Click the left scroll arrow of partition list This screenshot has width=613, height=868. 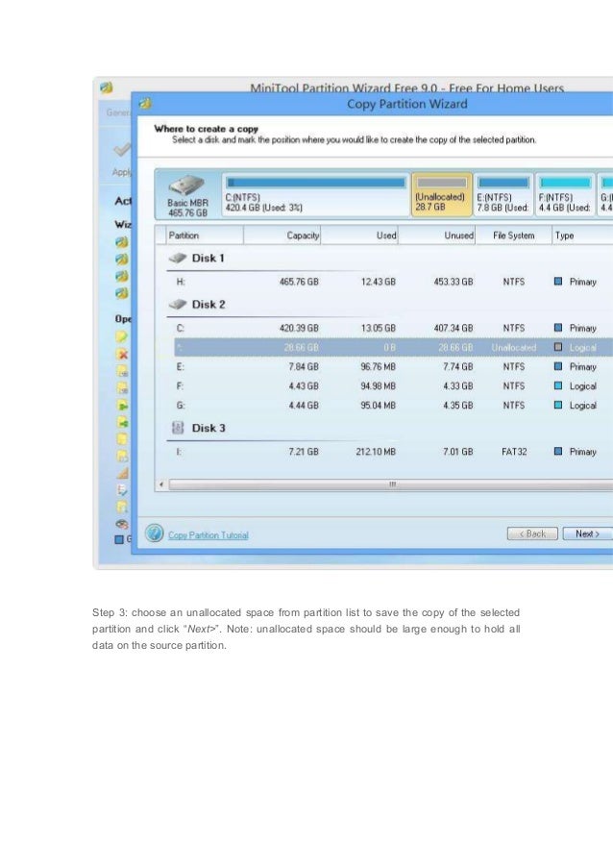(x=161, y=484)
